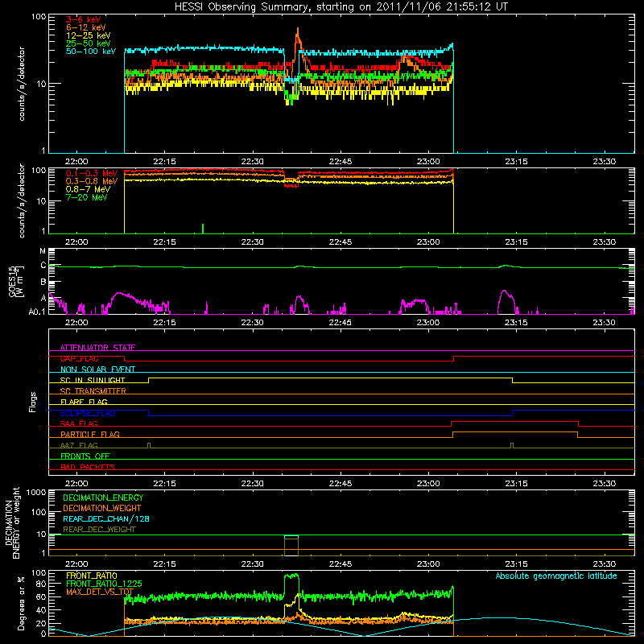Viewport: 644px width, 644px height.
Task: Pick the SC_IN_SUNLIGHT flag label
Action: point(93,380)
